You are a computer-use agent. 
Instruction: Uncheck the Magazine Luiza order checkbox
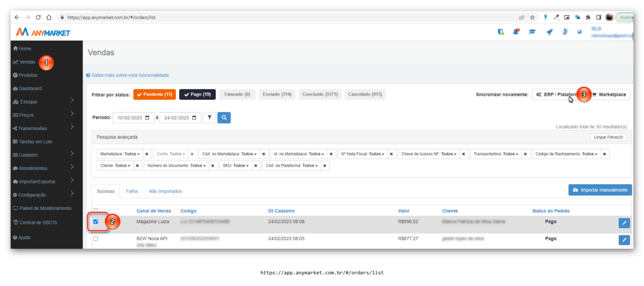[x=96, y=221]
